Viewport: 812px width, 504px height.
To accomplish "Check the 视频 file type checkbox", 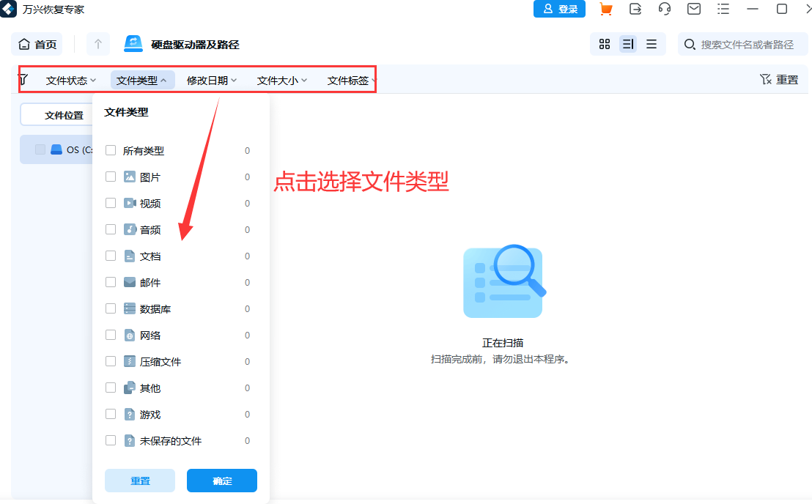I will tap(111, 203).
